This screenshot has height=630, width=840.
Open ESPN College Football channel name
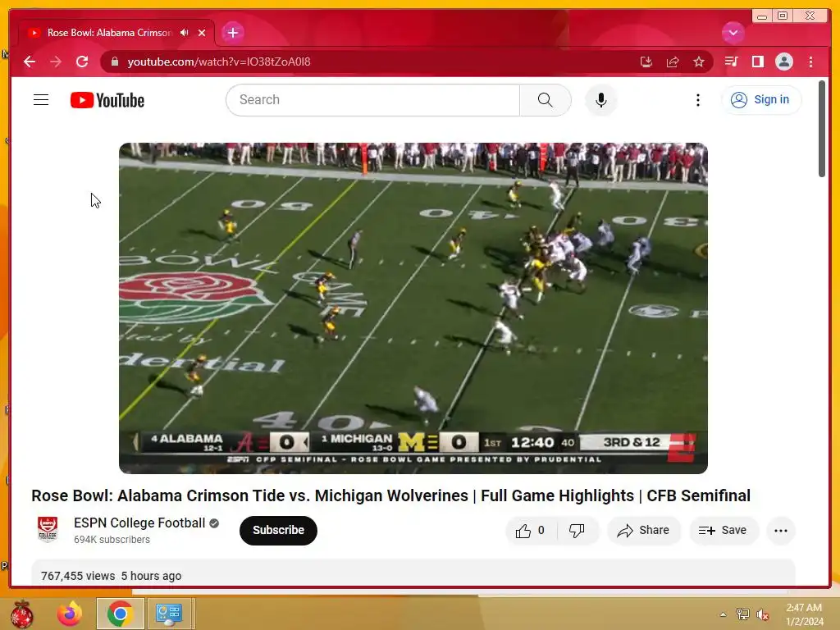(139, 523)
